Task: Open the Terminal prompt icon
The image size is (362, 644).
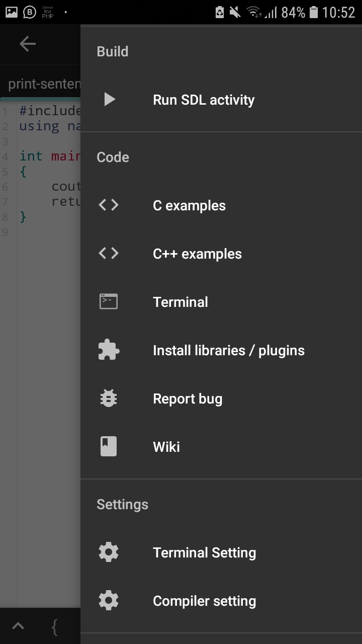Action: tap(108, 301)
